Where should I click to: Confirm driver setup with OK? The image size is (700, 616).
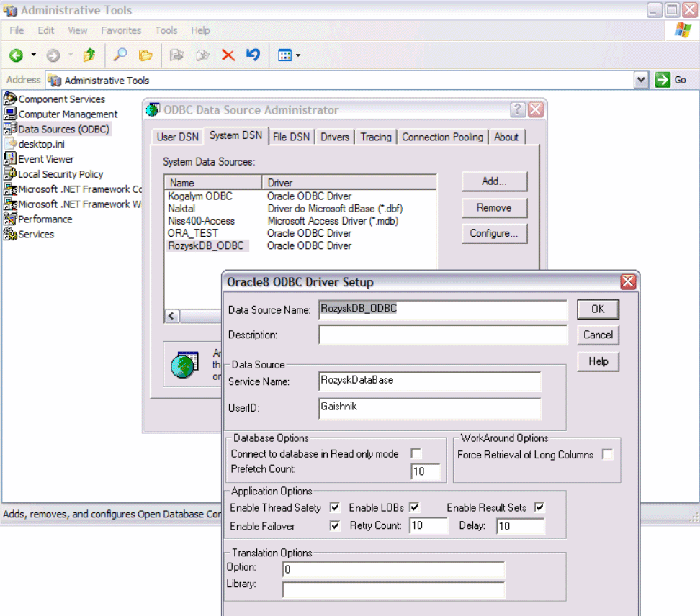tap(598, 309)
